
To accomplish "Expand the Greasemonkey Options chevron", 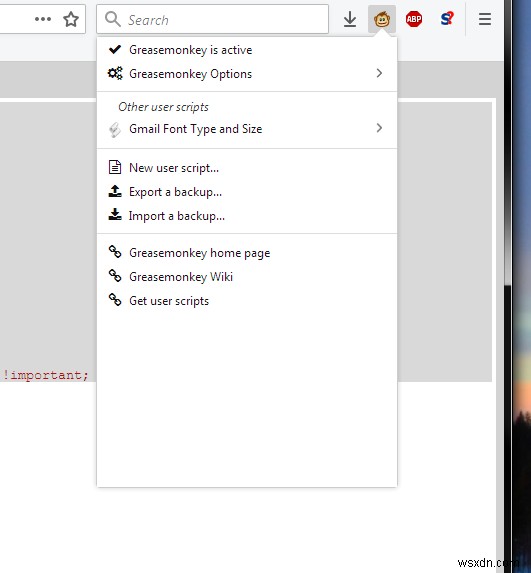I will point(379,73).
